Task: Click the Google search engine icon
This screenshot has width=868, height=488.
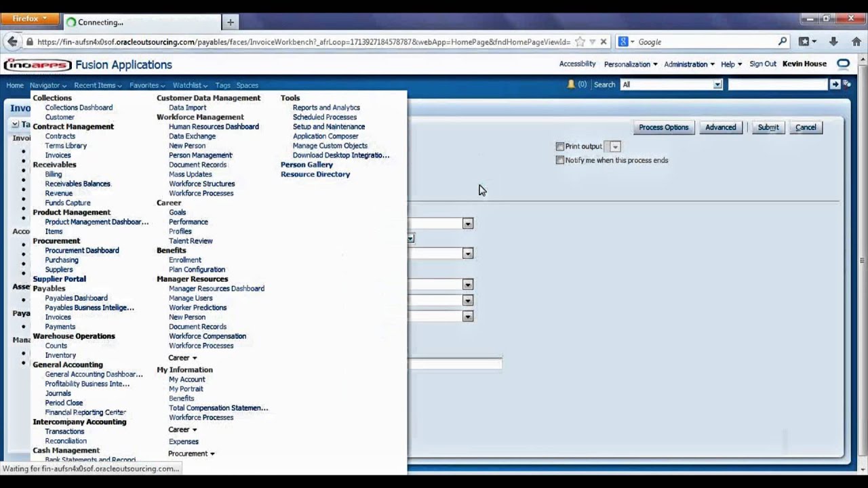Action: (623, 42)
